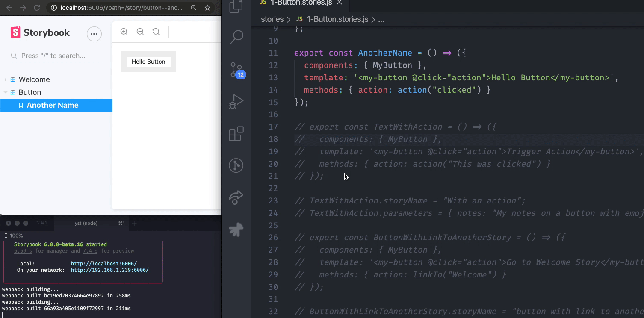Add a new terminal tab with plus
This screenshot has width=644, height=318.
[x=134, y=223]
